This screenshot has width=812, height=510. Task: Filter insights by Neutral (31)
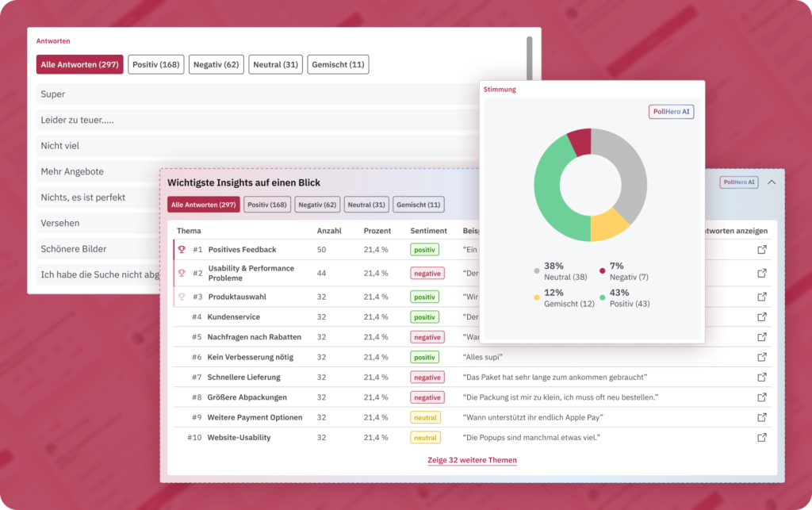pyautogui.click(x=366, y=205)
